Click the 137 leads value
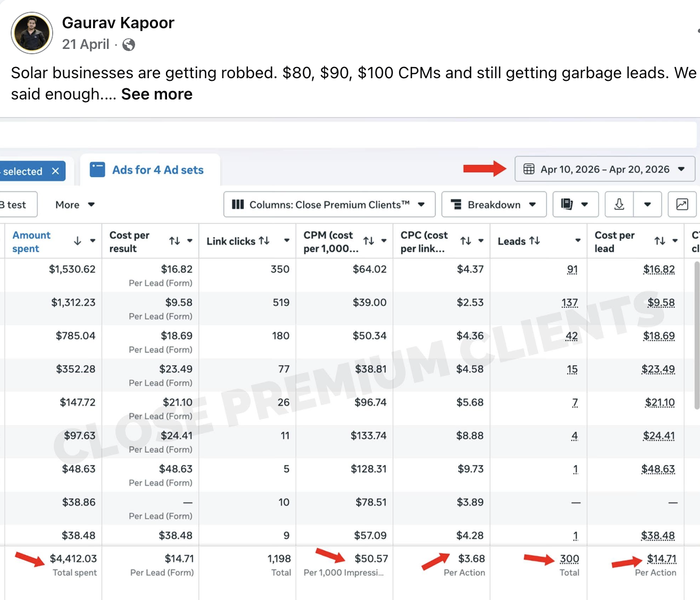 point(570,303)
